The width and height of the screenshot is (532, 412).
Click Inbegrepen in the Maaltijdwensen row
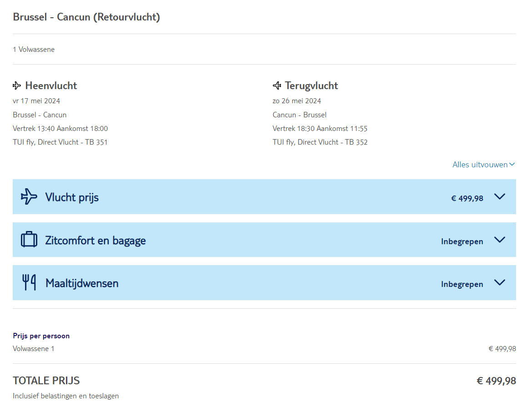462,284
